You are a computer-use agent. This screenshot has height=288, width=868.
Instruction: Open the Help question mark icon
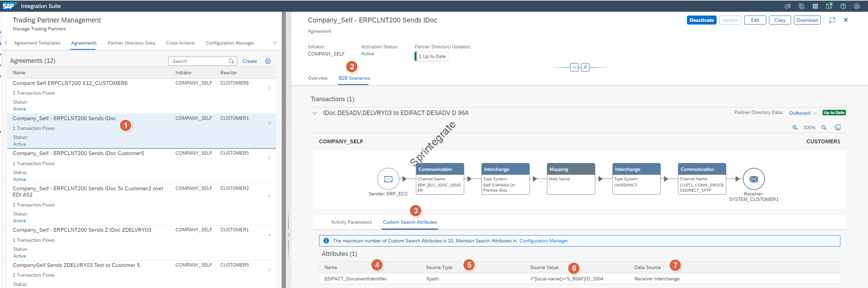(843, 6)
